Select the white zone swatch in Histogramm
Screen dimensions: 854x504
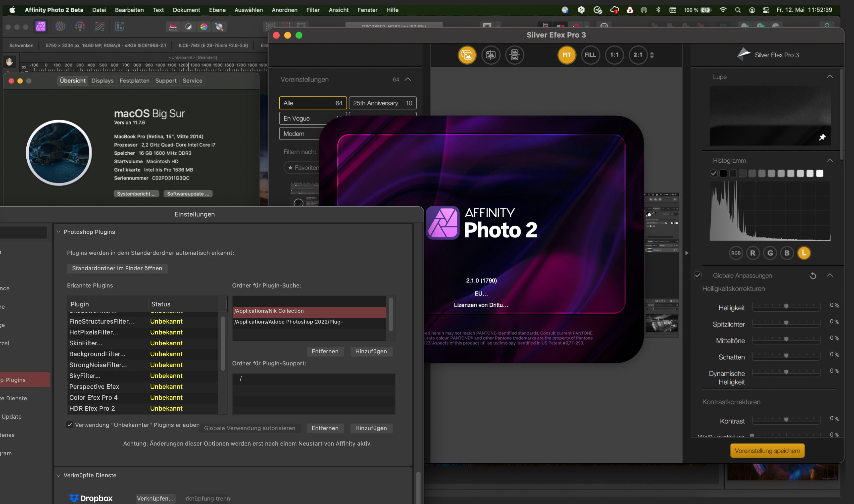point(819,174)
